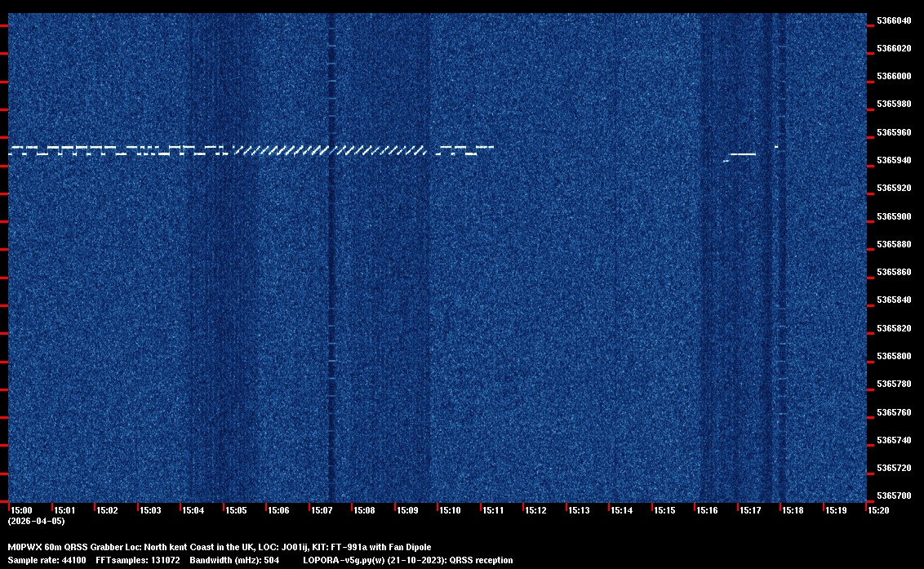This screenshot has width=924, height=569.
Task: Click the 15:16 time axis label
Action: pos(707,510)
